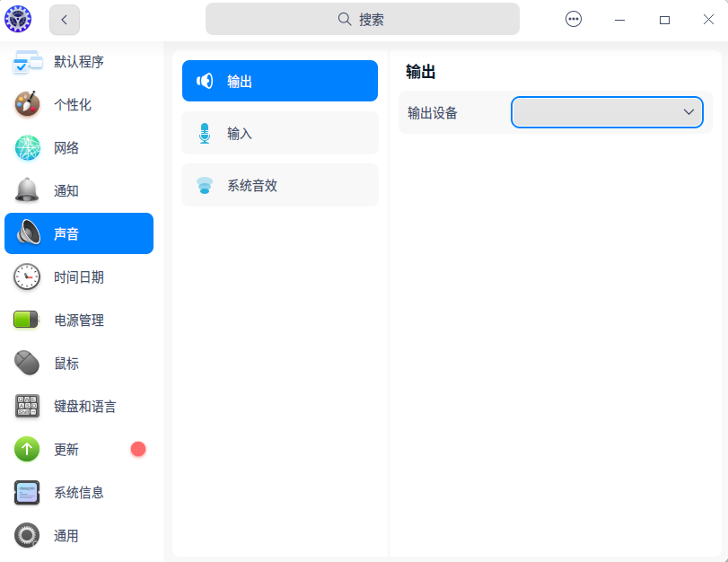Open the three-dot main menu button

pos(574,19)
